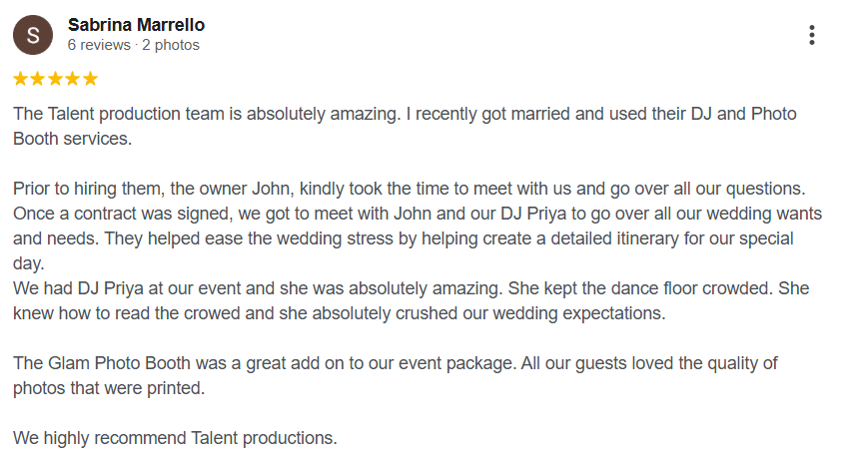Click the line starting "The Glam Photo Booth"

[396, 363]
